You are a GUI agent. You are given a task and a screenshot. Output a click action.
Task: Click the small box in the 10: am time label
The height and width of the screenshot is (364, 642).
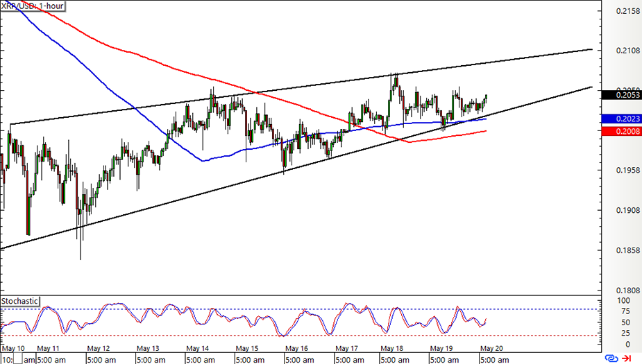tap(18, 360)
